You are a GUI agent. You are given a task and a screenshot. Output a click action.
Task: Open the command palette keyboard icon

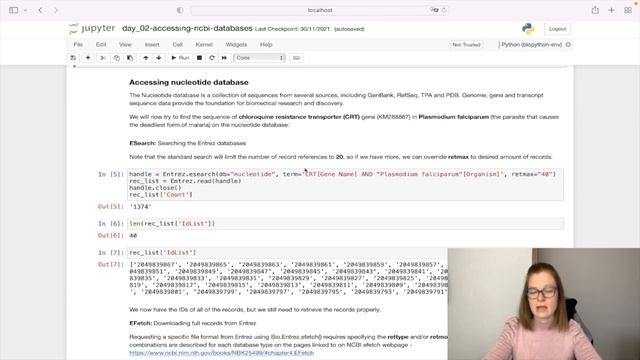297,58
